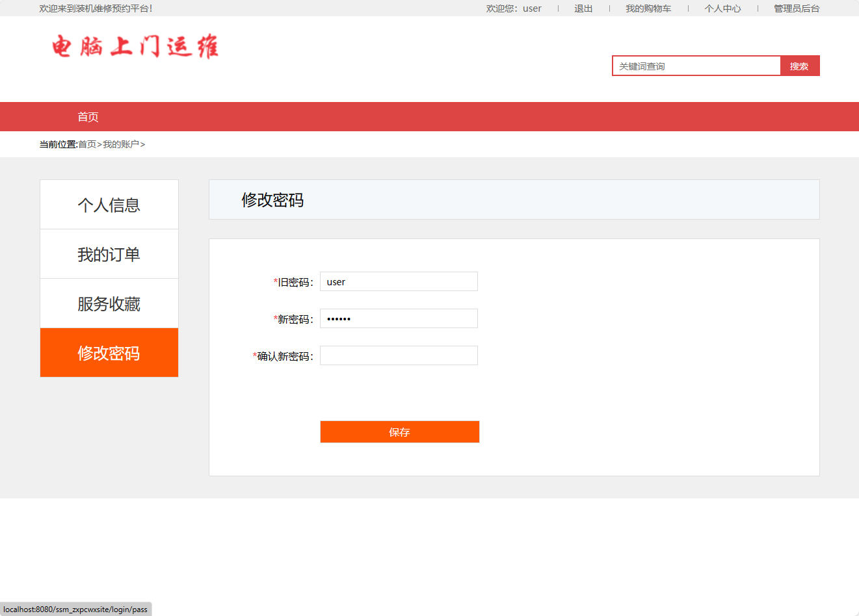The width and height of the screenshot is (859, 616).
Task: Select the active 修改密码 sidebar item
Action: click(x=109, y=352)
